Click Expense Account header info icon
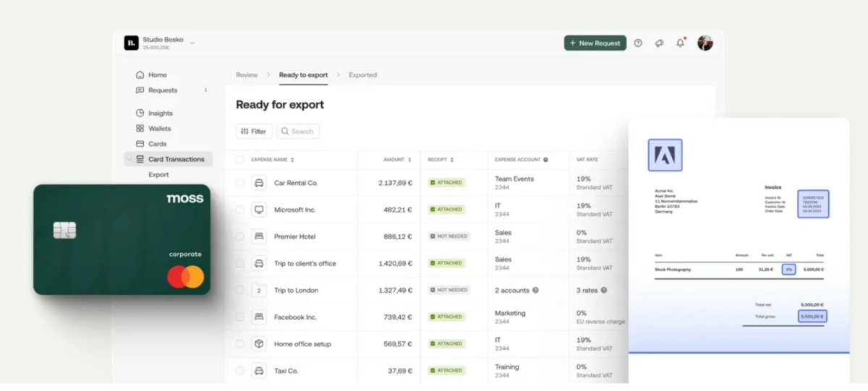Image resolution: width=868 pixels, height=391 pixels. click(545, 160)
